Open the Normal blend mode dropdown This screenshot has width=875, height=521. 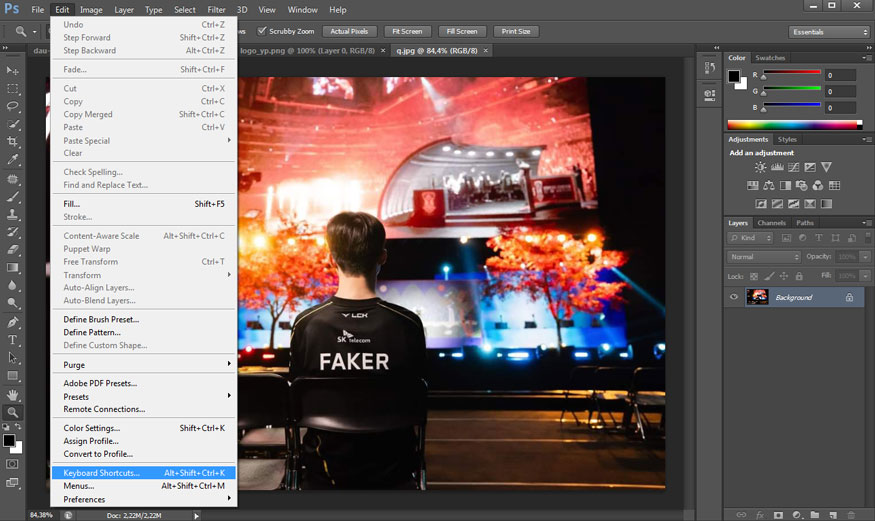point(764,257)
